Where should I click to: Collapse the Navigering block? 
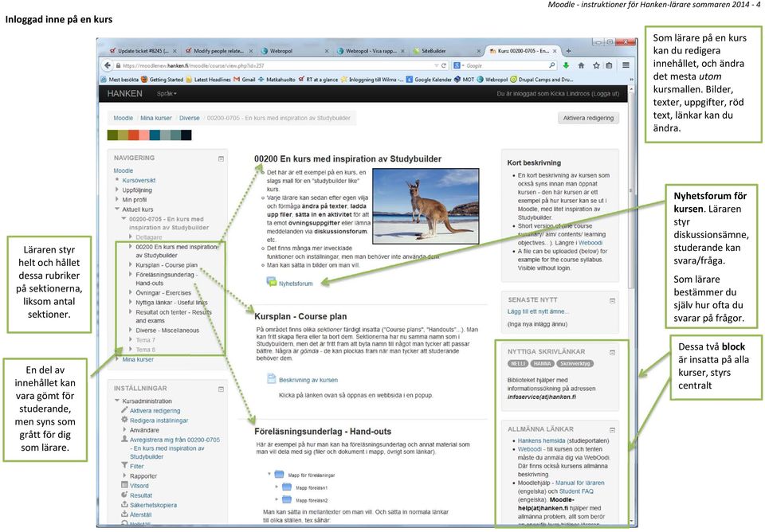click(221, 158)
